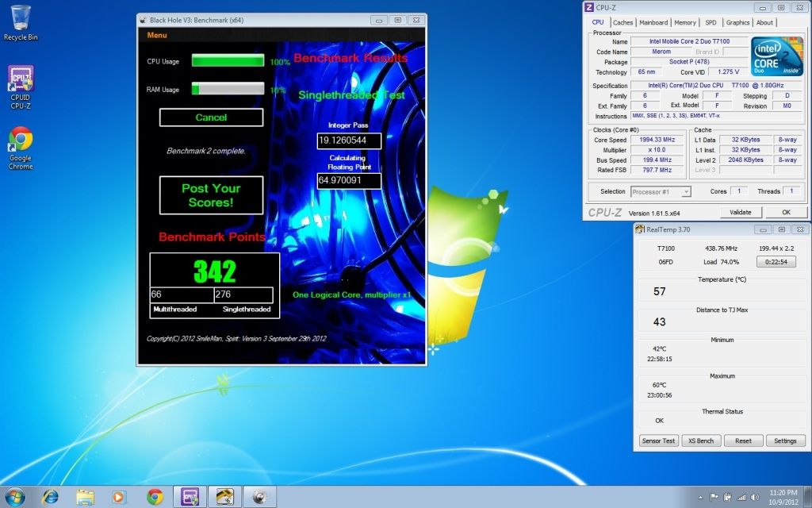Open the SPD tab in CPU-Z
The image size is (812, 508).
coord(710,22)
